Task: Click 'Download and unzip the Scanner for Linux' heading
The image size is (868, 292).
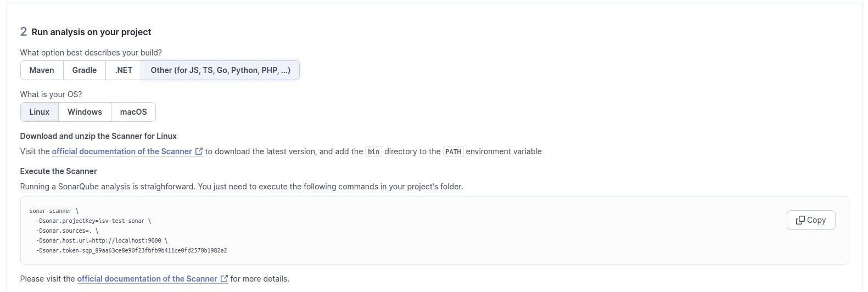Action: [98, 136]
